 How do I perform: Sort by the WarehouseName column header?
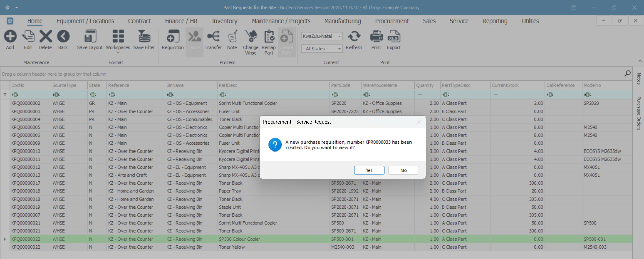tap(388, 85)
